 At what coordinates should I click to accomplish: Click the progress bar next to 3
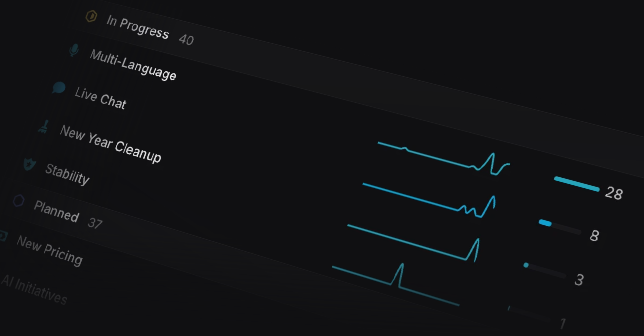click(x=545, y=270)
